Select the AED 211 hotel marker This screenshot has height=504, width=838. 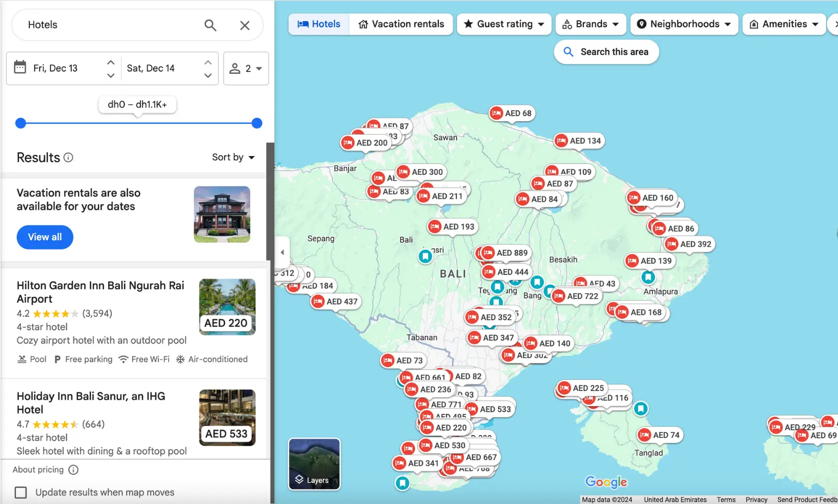tap(440, 196)
